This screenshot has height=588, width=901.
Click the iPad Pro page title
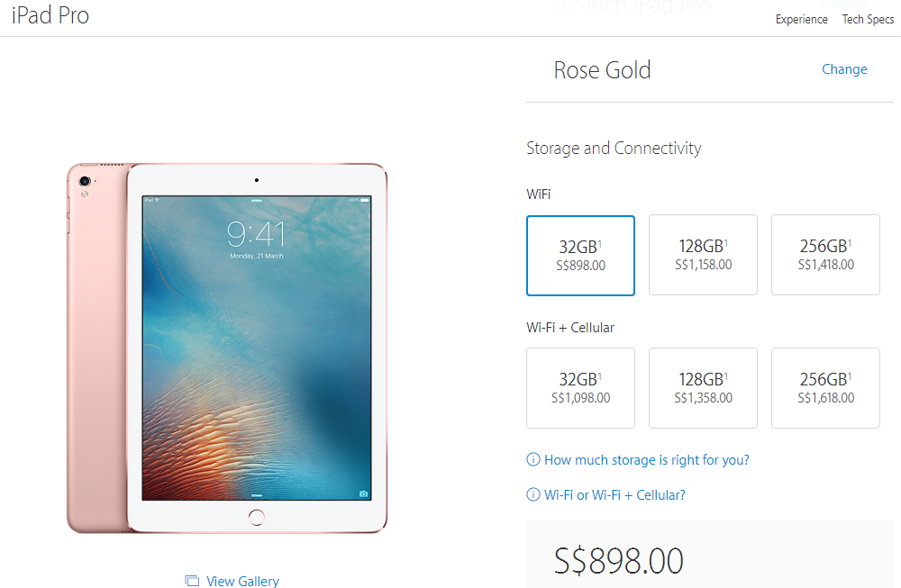50,15
